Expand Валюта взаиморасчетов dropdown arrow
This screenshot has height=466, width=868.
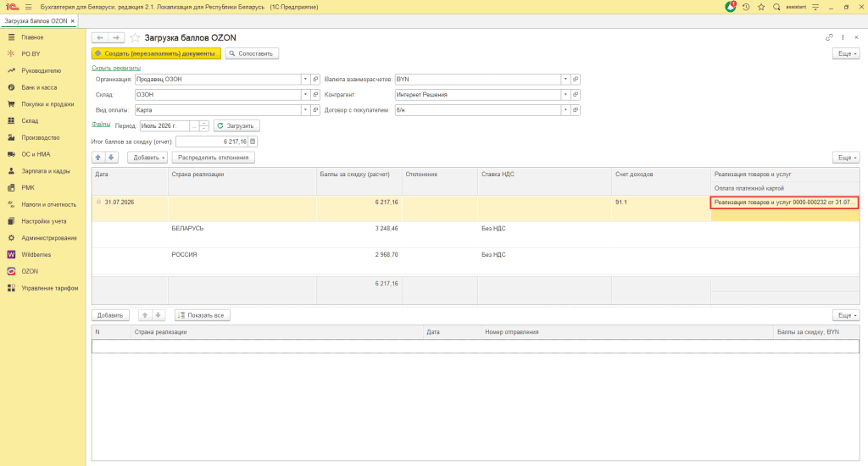(565, 79)
